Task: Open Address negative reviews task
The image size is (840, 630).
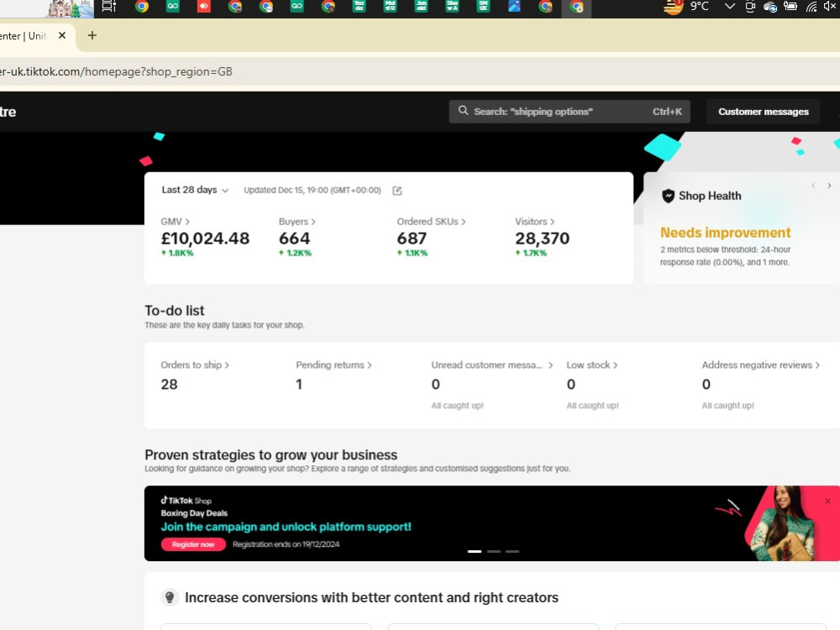Action: [x=761, y=365]
